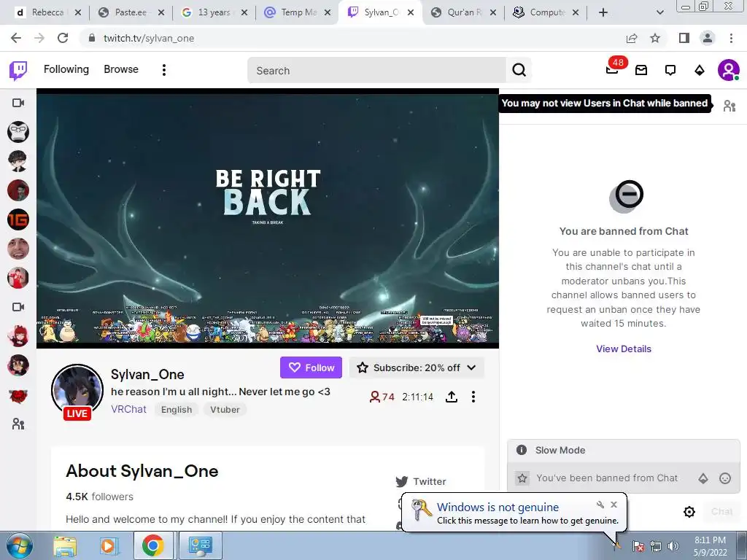The width and height of the screenshot is (747, 560).
Task: Open the Browse page
Action: 121,69
